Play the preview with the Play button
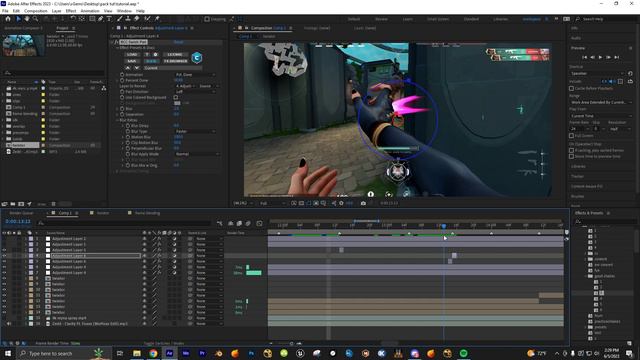 click(x=600, y=58)
